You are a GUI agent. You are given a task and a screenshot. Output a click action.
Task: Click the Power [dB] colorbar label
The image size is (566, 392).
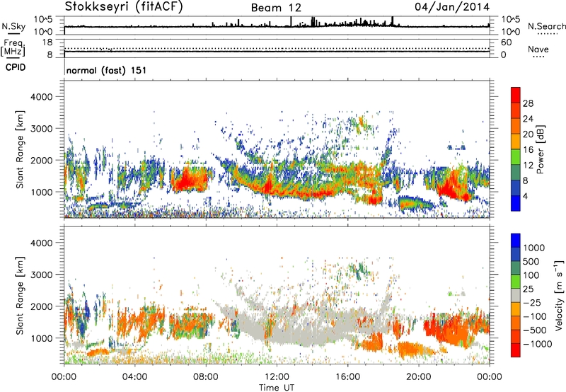tap(541, 149)
